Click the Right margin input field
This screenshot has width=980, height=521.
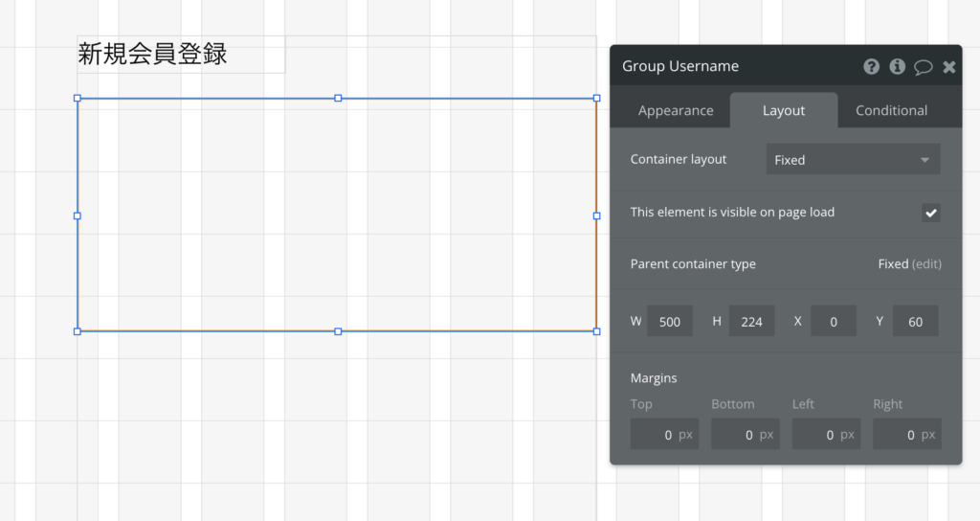[907, 434]
